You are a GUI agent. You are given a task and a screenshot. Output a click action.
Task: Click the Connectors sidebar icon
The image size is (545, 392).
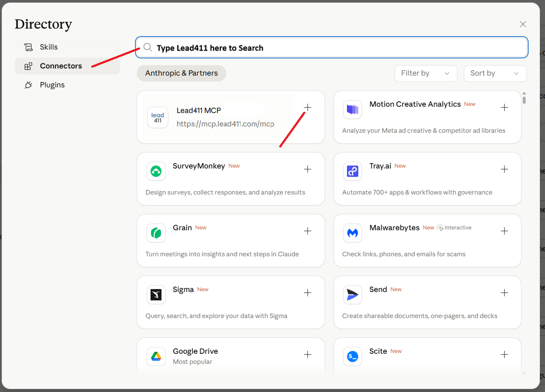(28, 66)
